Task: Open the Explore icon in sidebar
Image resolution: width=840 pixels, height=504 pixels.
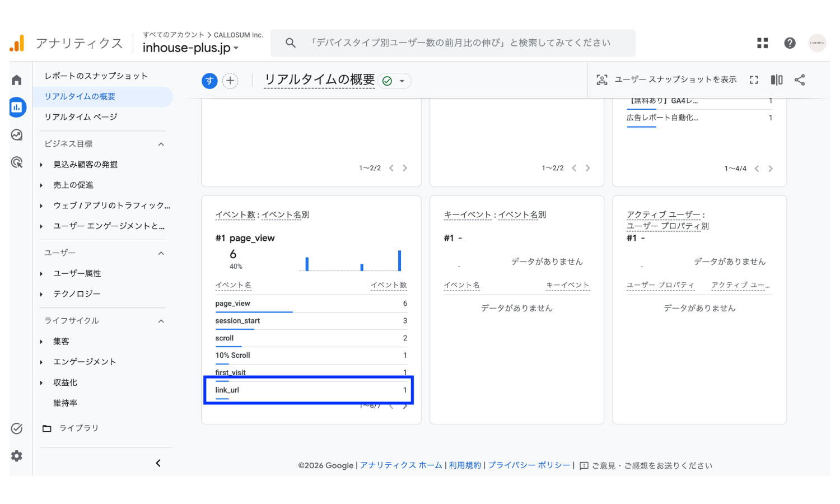Action: click(17, 134)
